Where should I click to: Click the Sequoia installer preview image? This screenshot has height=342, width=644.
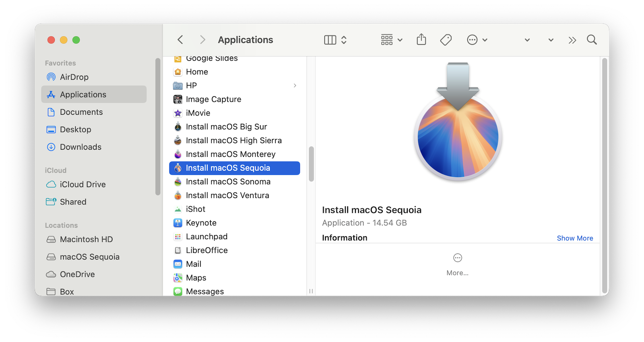458,122
